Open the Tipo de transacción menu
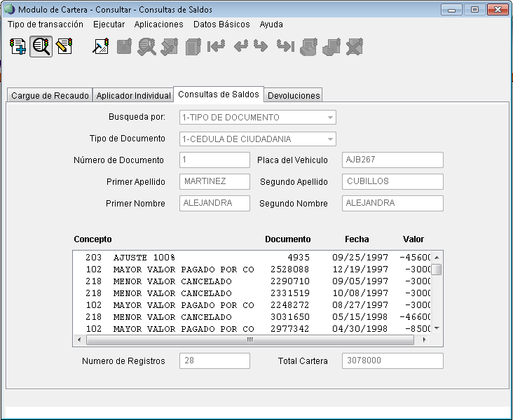The height and width of the screenshot is (420, 513). [x=46, y=24]
